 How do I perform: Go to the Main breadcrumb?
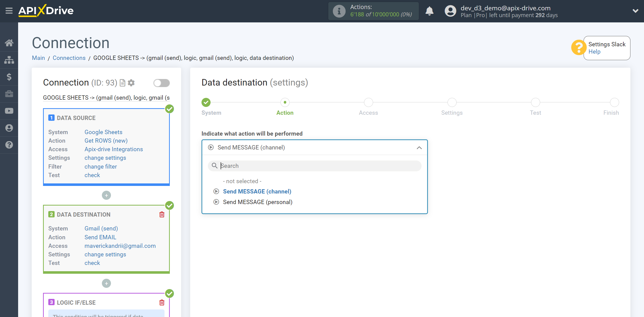38,58
